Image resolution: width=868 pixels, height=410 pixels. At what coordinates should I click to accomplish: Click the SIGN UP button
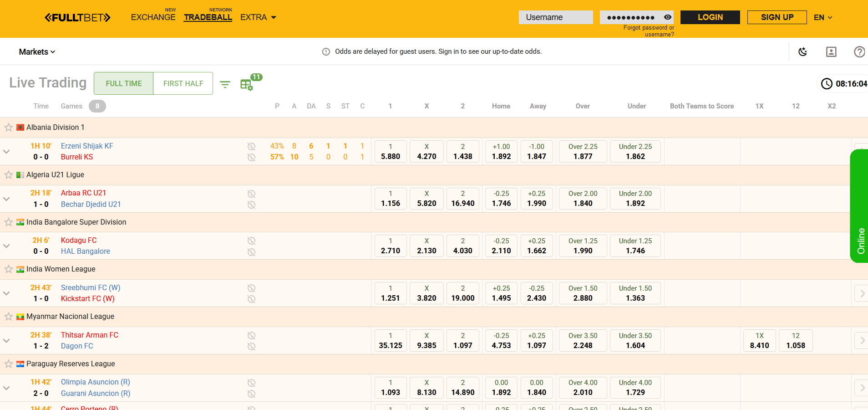coord(777,17)
